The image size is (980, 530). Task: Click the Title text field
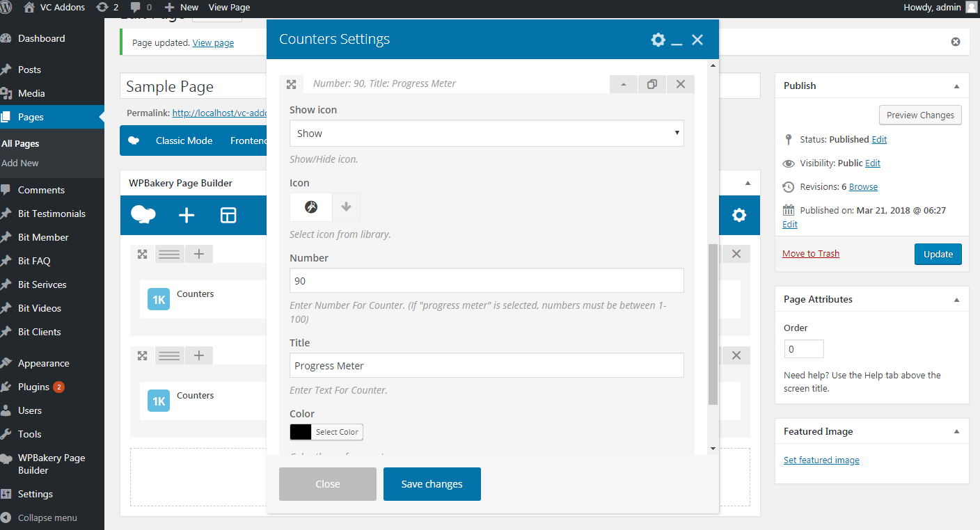pyautogui.click(x=486, y=366)
